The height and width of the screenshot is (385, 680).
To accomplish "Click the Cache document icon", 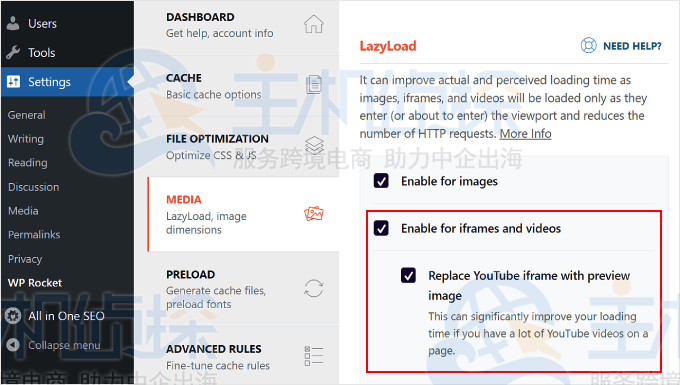I will 314,84.
